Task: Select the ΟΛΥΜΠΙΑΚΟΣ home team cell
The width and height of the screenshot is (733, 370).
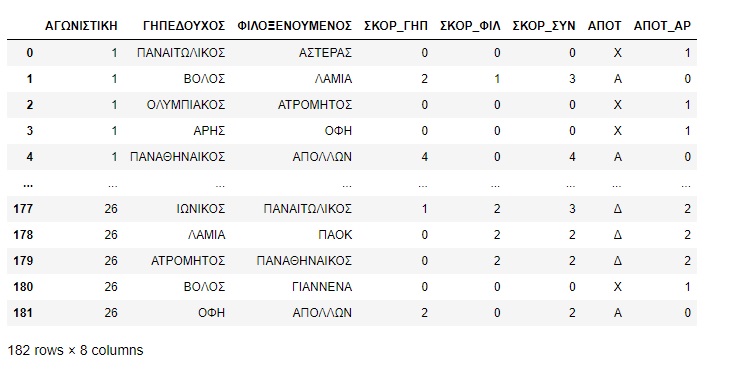Action: click(x=186, y=105)
